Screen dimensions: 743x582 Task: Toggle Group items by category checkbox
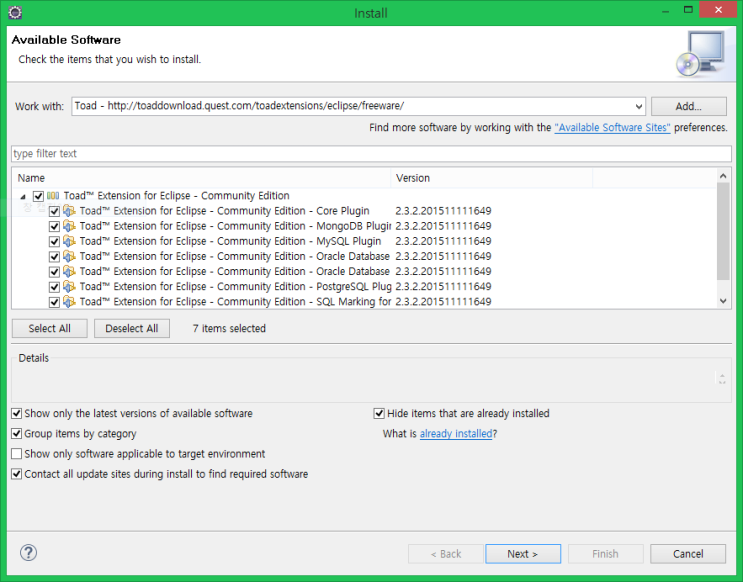pos(17,434)
